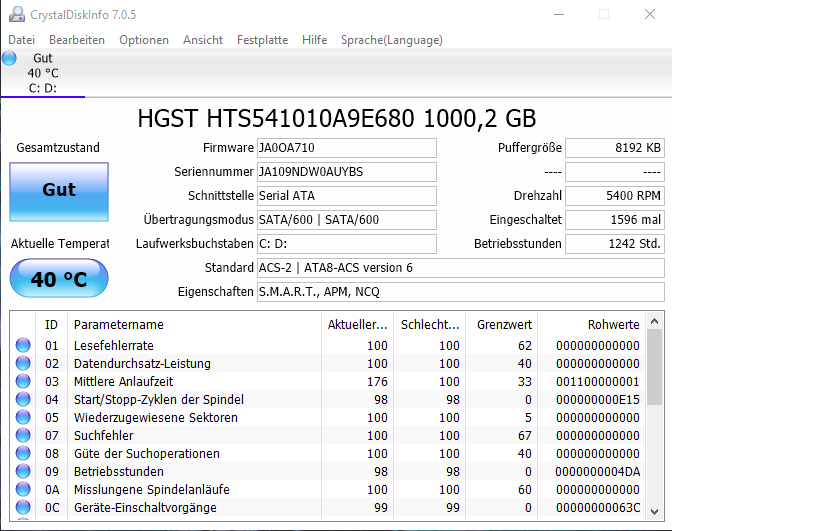The height and width of the screenshot is (531, 819).
Task: Click status orb of attribute 09 Betriebsstunden row
Action: point(23,471)
